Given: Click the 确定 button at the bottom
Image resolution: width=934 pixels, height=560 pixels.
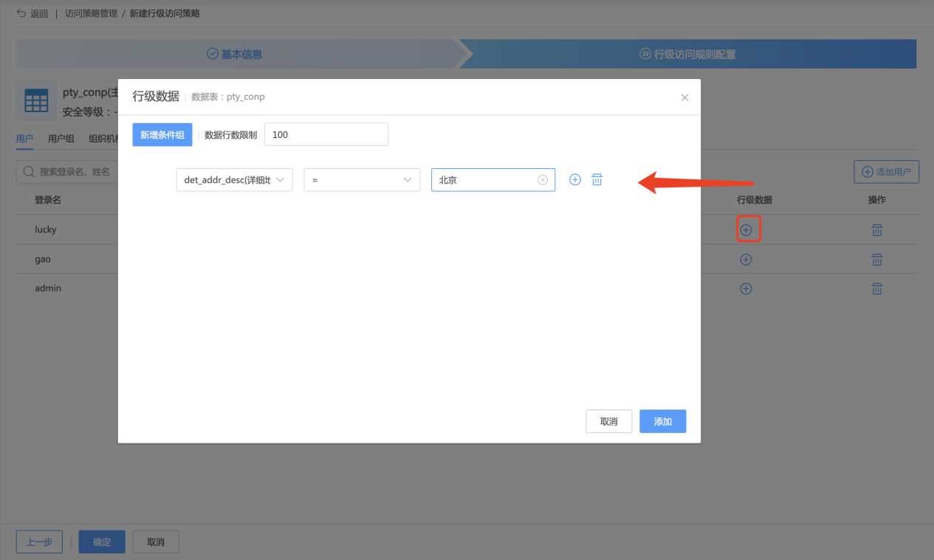Looking at the screenshot, I should 102,542.
